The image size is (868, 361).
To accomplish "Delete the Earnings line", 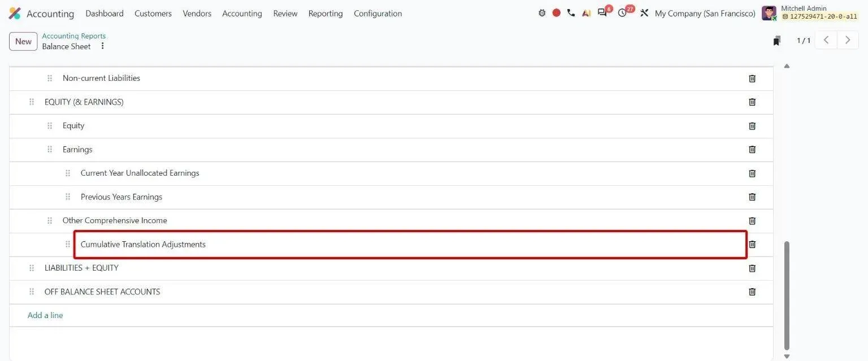I will point(752,150).
